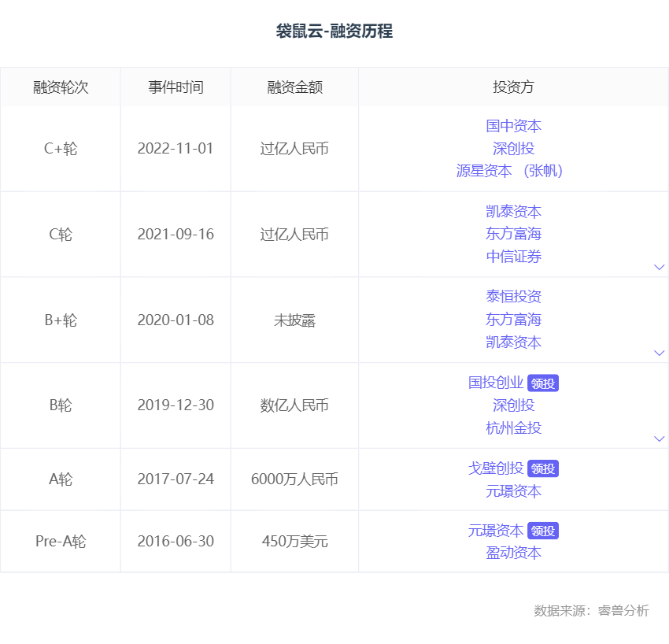Screen dimensions: 669x644
Task: Open 凯泰资本 link in C轮 row
Action: point(513,211)
